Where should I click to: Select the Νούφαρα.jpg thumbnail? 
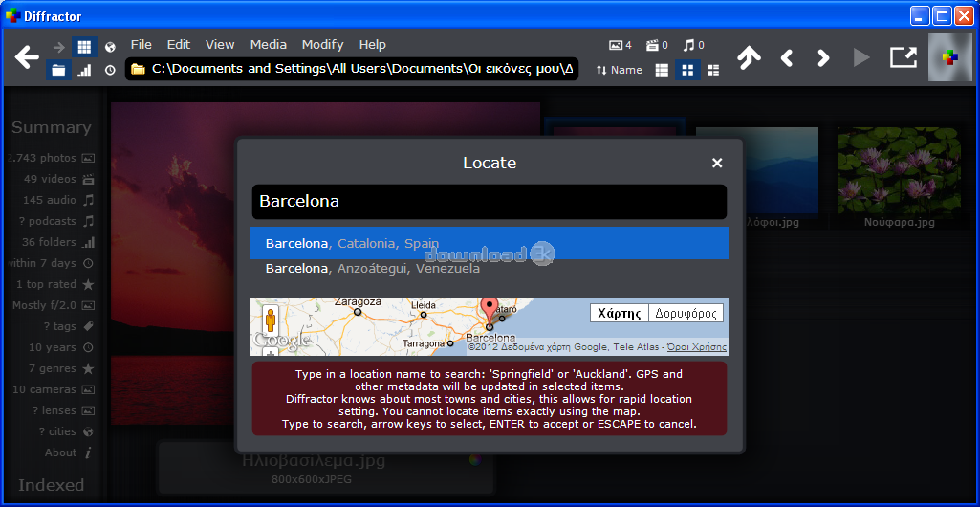coord(899,177)
